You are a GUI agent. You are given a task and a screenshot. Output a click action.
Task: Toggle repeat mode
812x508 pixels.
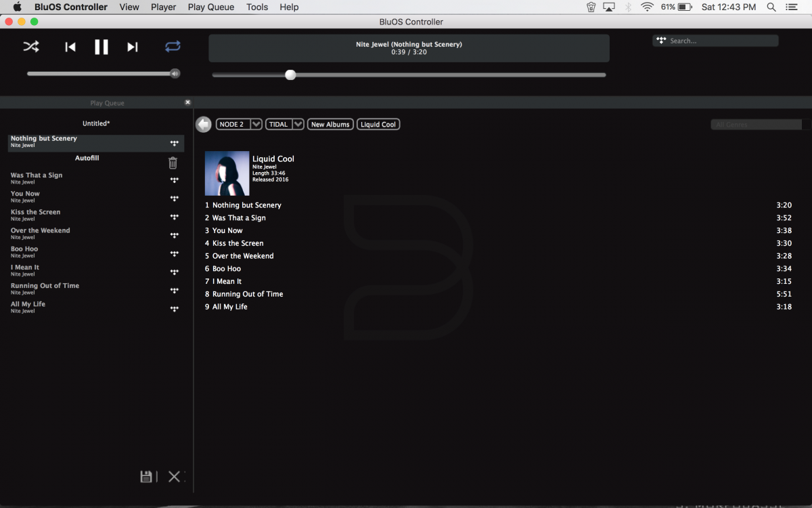pyautogui.click(x=173, y=47)
